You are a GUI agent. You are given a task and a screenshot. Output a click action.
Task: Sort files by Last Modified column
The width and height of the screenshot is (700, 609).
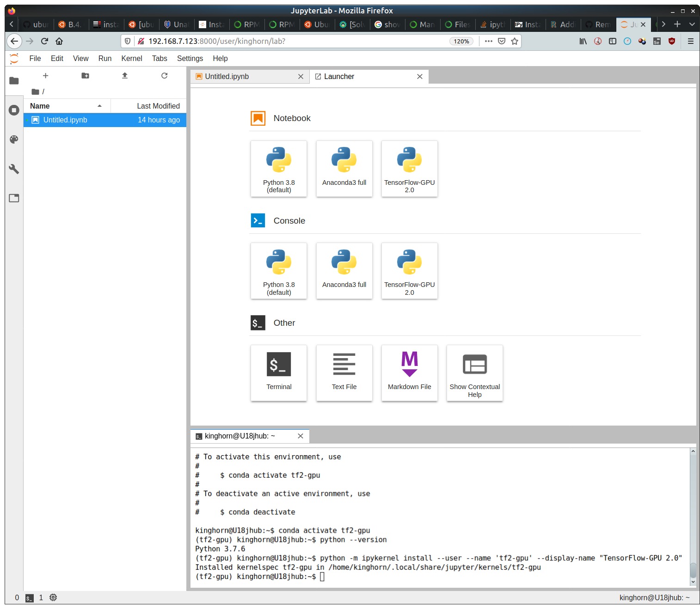(149, 106)
